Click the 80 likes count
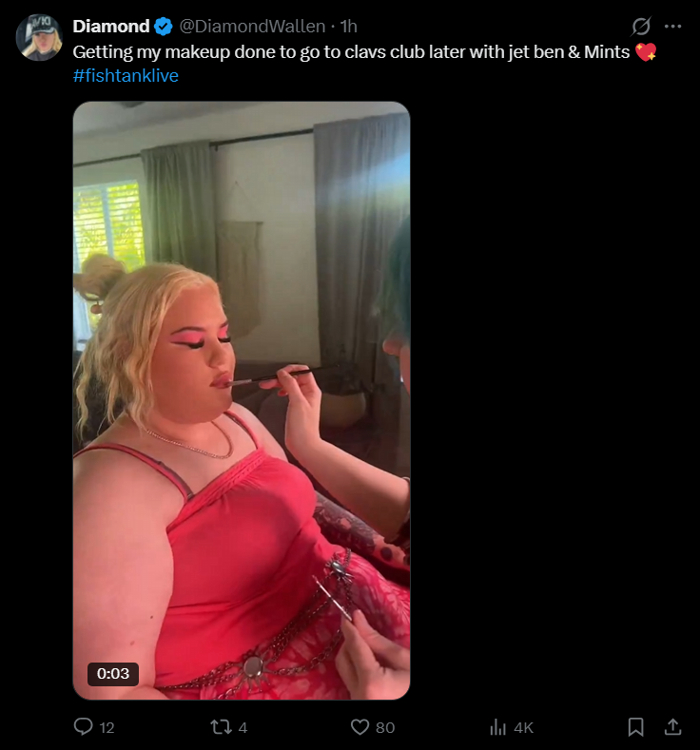Viewport: 700px width, 750px height. 385,727
